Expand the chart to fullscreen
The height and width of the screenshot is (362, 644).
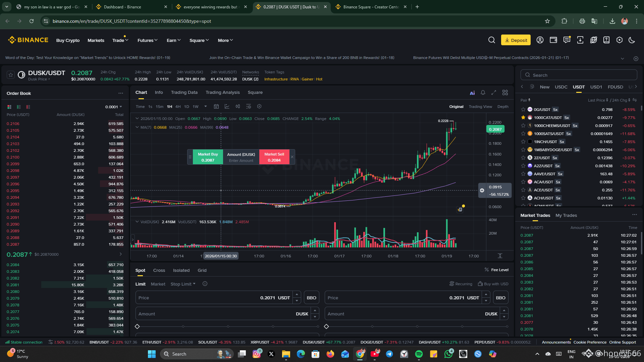[494, 93]
